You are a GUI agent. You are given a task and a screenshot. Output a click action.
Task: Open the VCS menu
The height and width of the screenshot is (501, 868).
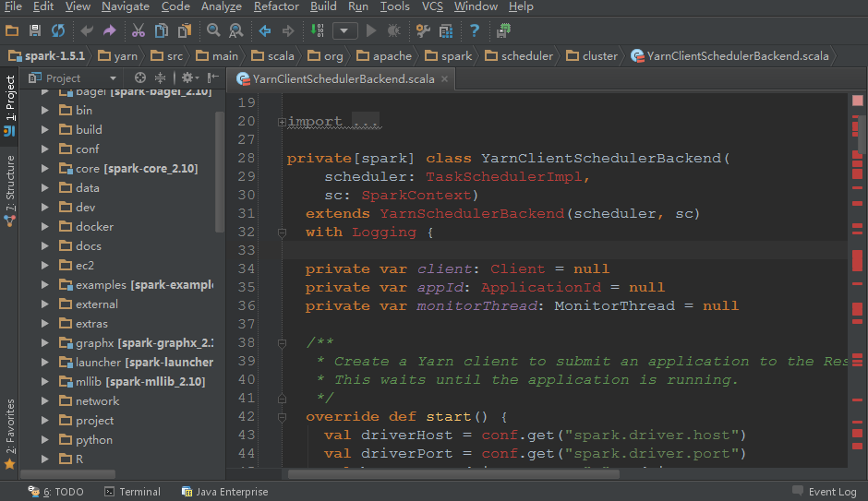(x=432, y=6)
